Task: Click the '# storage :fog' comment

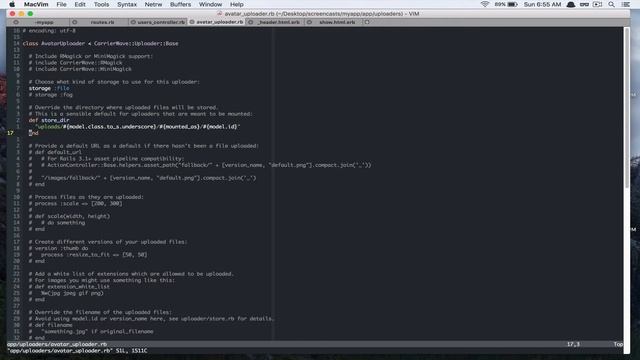Action: pos(51,95)
